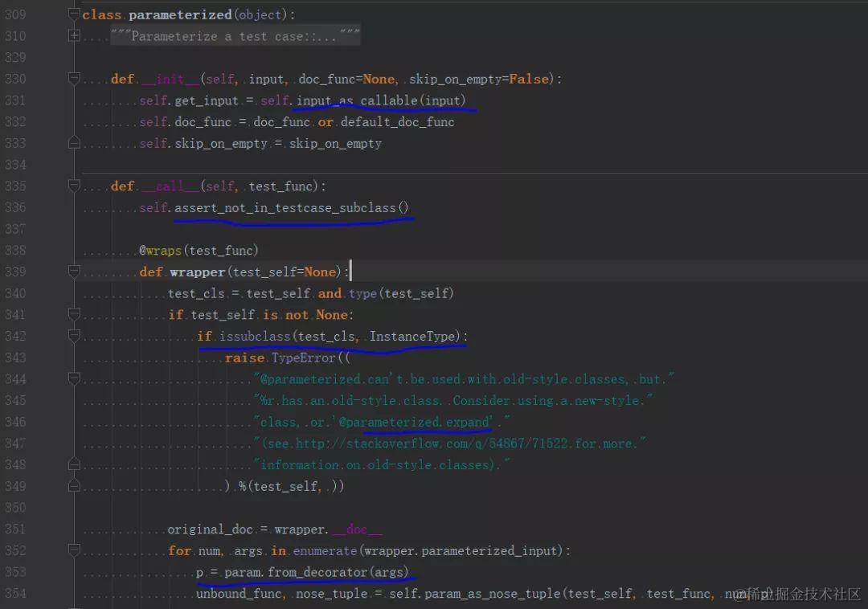Click line number 350 in the gutter

click(x=15, y=508)
